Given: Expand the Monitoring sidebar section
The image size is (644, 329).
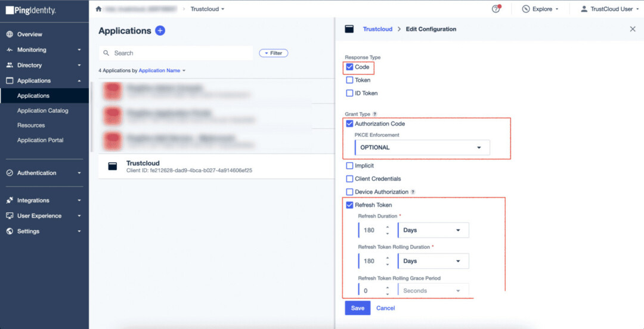Looking at the screenshot, I should point(79,49).
